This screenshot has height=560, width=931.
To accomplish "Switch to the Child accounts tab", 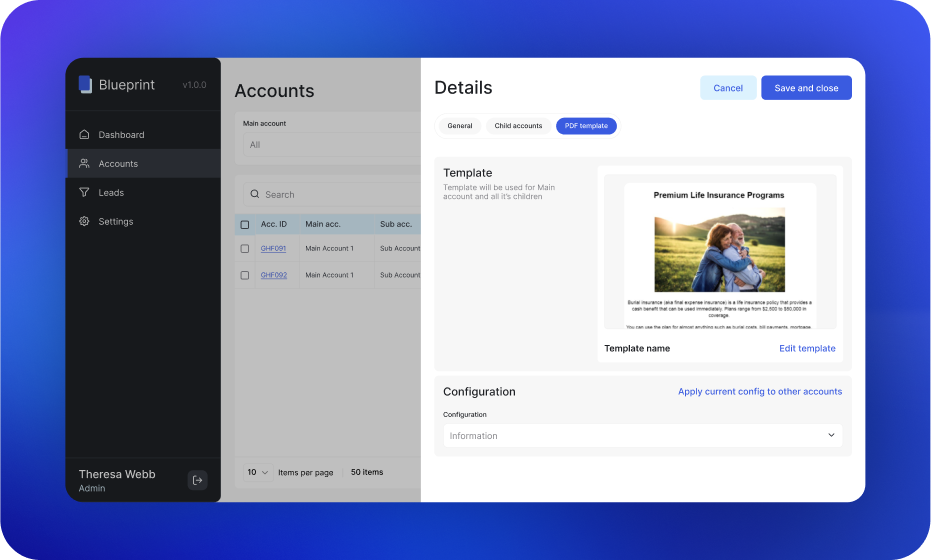I will [518, 126].
